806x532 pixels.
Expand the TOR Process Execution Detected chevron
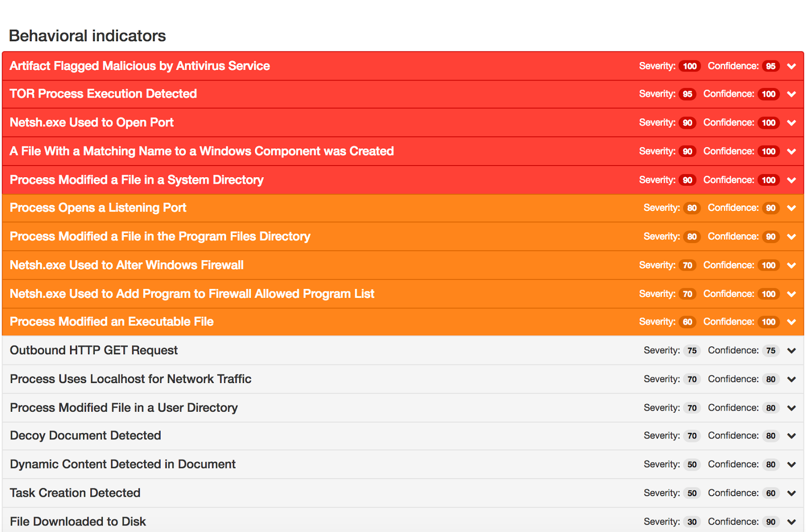pos(791,94)
